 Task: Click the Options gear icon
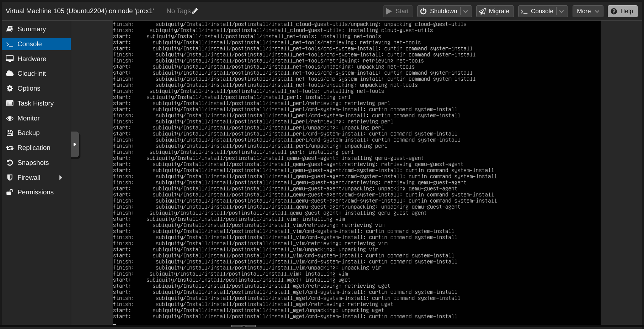pos(10,88)
